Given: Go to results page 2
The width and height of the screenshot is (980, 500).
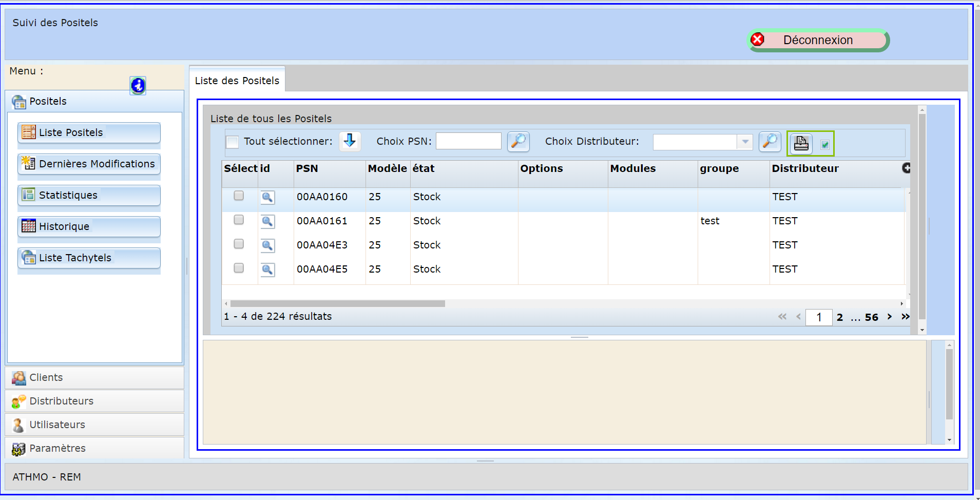Looking at the screenshot, I should [840, 317].
